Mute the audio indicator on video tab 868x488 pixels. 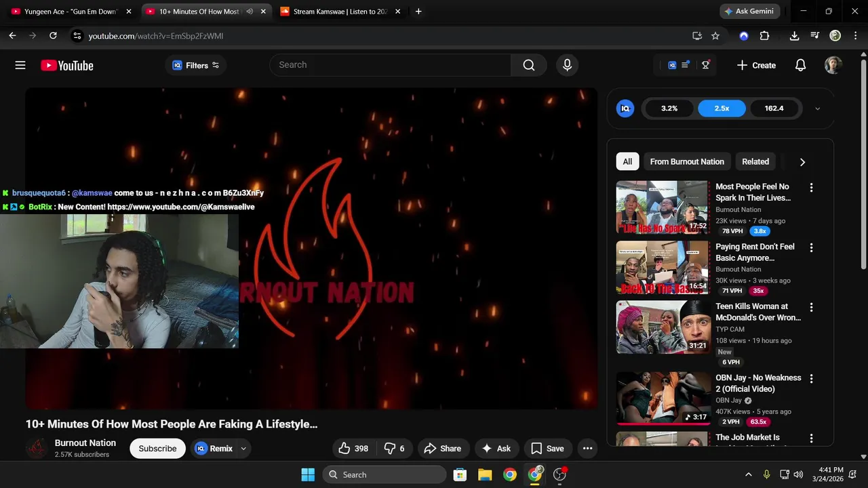click(250, 12)
